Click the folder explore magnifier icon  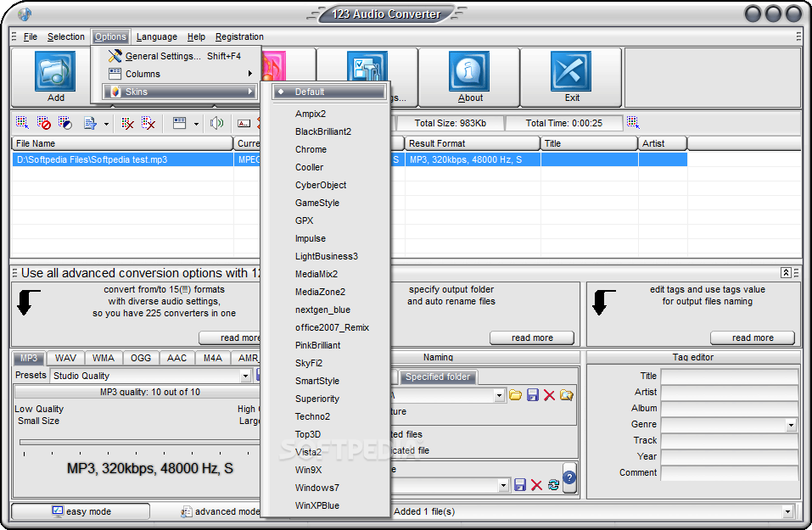click(x=567, y=395)
